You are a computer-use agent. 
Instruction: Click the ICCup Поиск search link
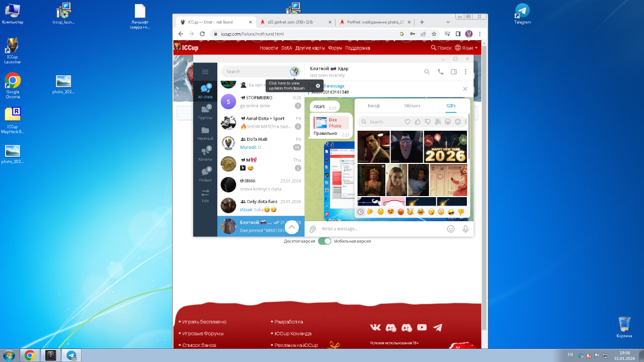441,48
